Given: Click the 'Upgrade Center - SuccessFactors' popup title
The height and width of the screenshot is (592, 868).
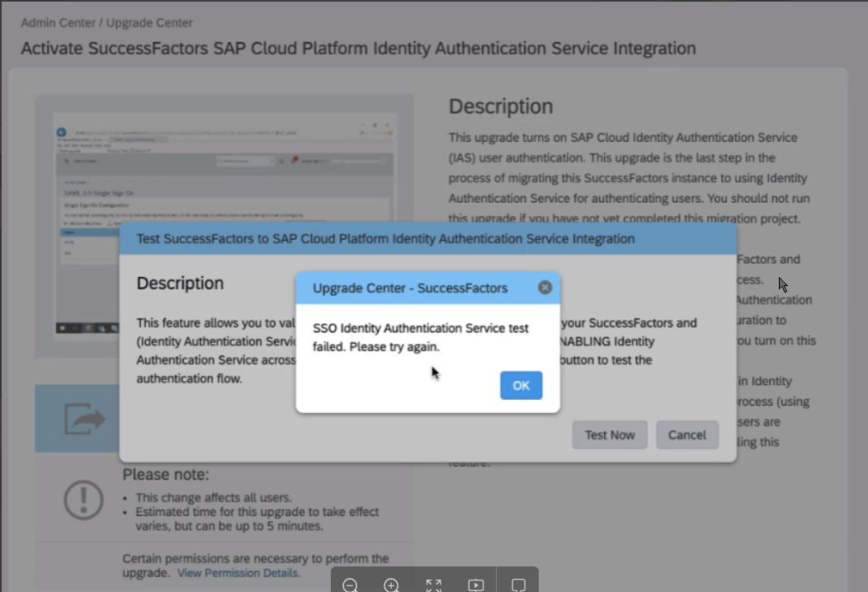Looking at the screenshot, I should (x=410, y=289).
